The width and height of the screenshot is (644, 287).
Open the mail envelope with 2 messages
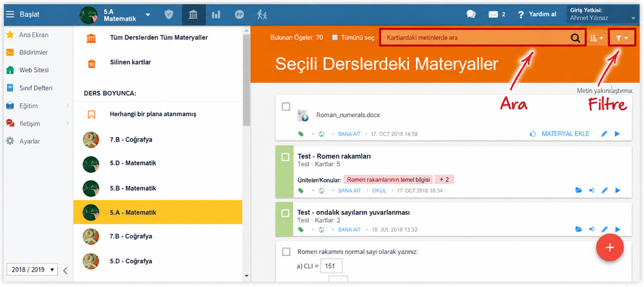(497, 14)
